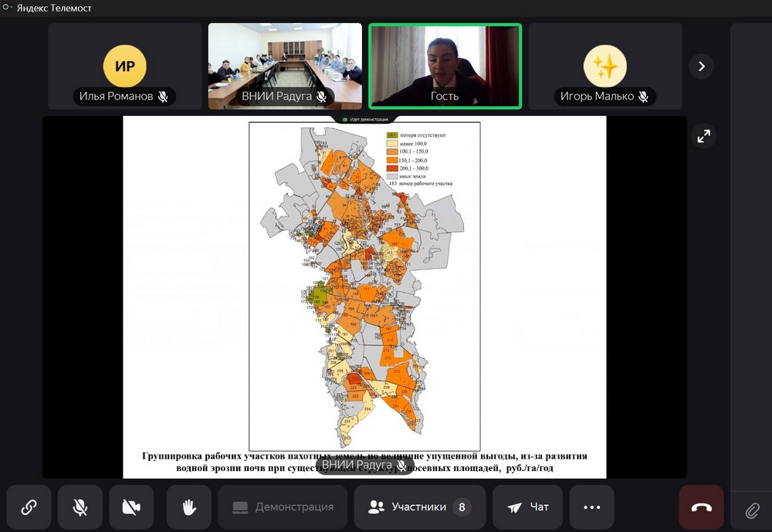Screen dimensions: 772x532
Task: Click muted mic icon next to Илья Романов
Action: coord(163,97)
